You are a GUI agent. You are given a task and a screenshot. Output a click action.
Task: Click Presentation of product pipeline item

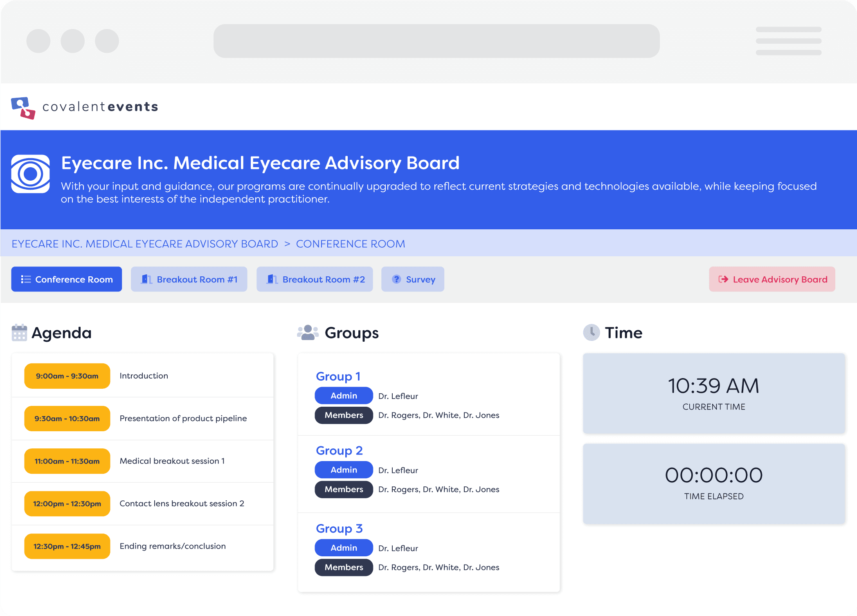(183, 418)
